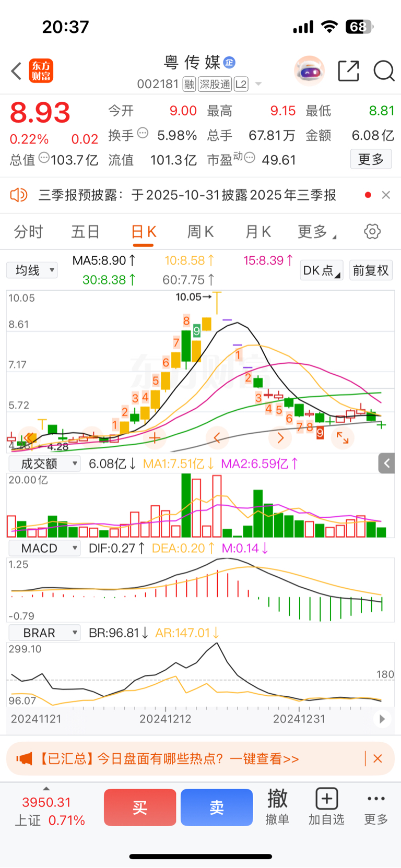This screenshot has height=868, width=401.
Task: Collapse side panel gray chevron tab
Action: (386, 463)
